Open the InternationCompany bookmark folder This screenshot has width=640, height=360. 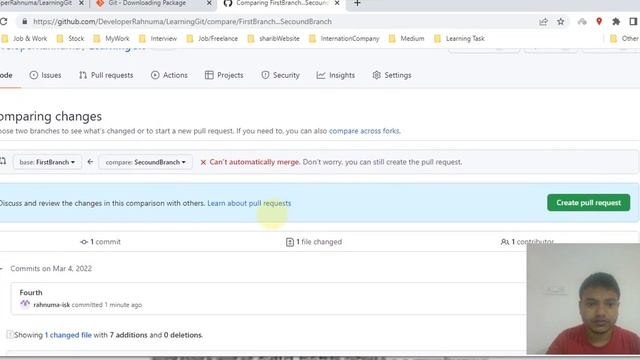pos(344,39)
